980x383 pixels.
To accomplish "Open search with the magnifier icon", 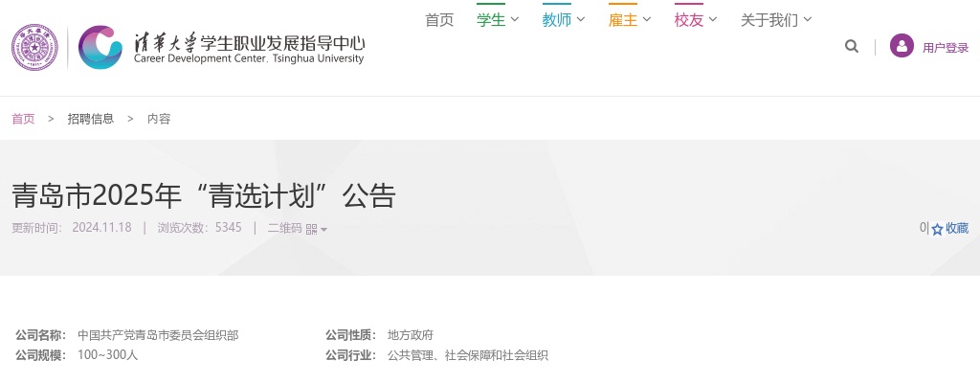I will (x=852, y=46).
